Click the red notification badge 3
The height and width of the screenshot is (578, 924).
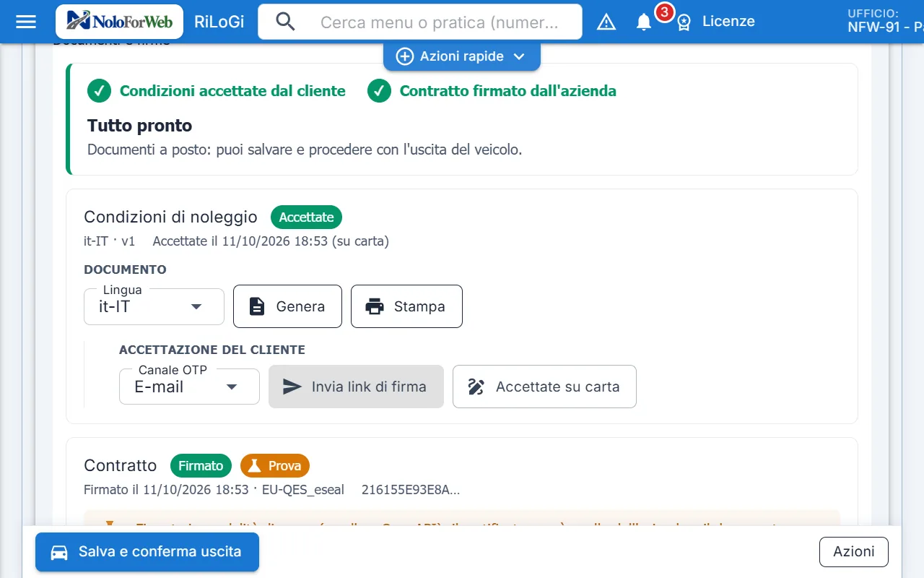coord(664,12)
